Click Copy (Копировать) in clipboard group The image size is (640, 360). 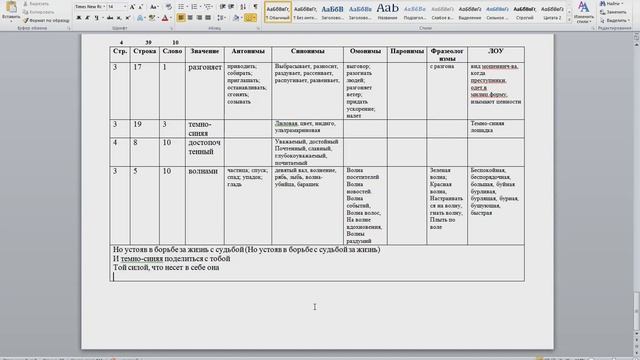coord(39,12)
